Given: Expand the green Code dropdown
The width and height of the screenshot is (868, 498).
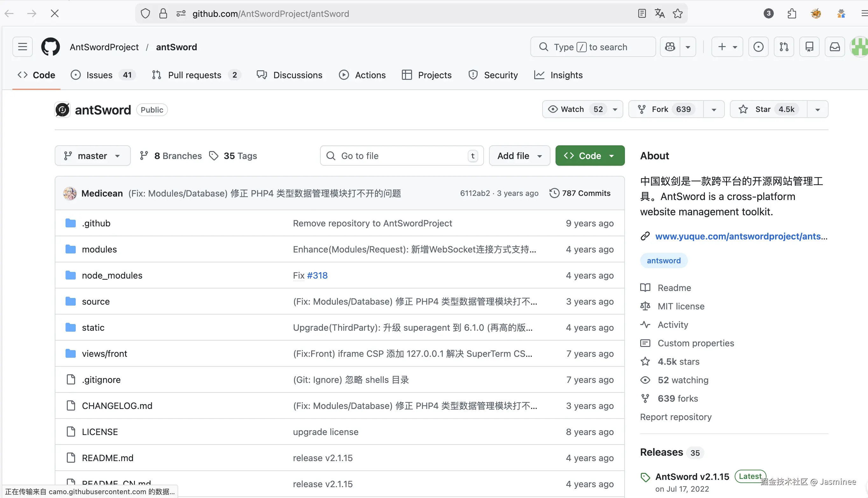Looking at the screenshot, I should pyautogui.click(x=590, y=156).
